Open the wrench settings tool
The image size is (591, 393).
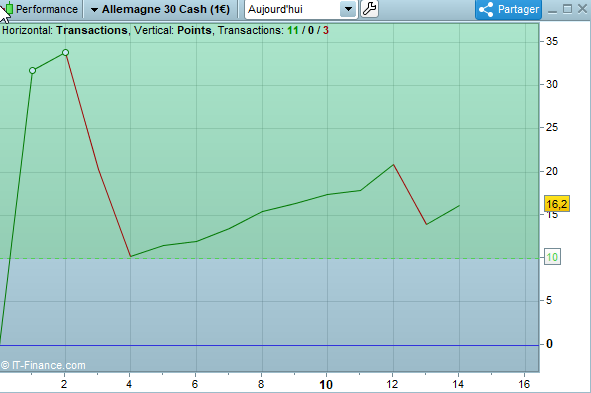(x=369, y=9)
